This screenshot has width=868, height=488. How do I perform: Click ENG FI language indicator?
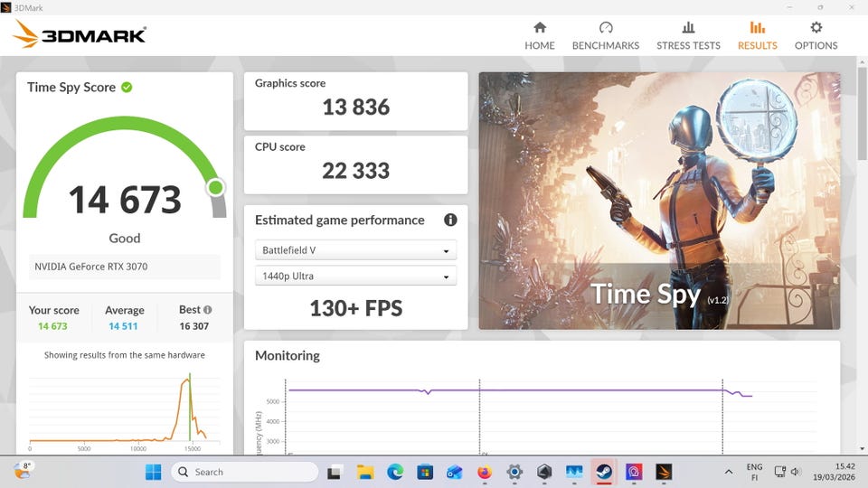pos(754,472)
